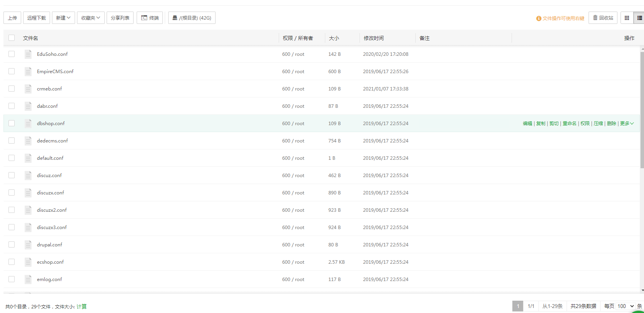Switch to list view icon
This screenshot has width=644, height=313.
[639, 18]
